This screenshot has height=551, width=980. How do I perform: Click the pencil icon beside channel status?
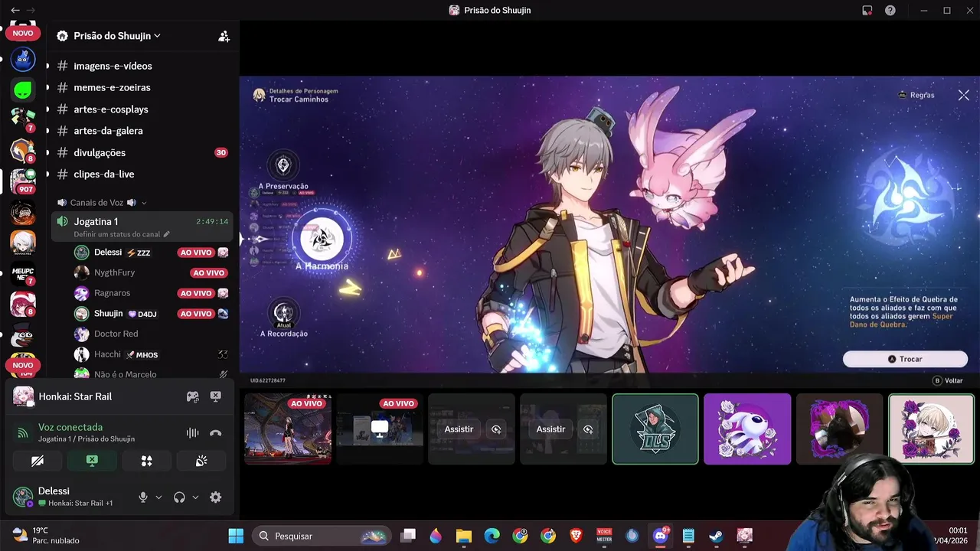167,234
